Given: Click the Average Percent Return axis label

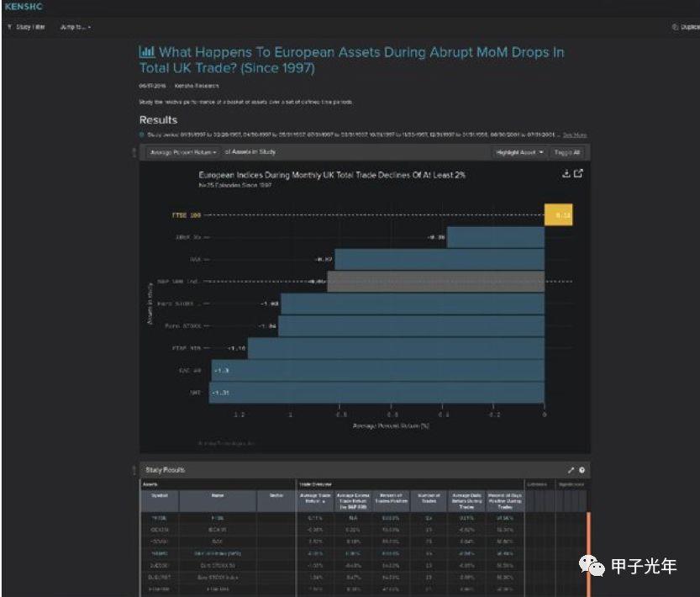Looking at the screenshot, I should tap(391, 425).
